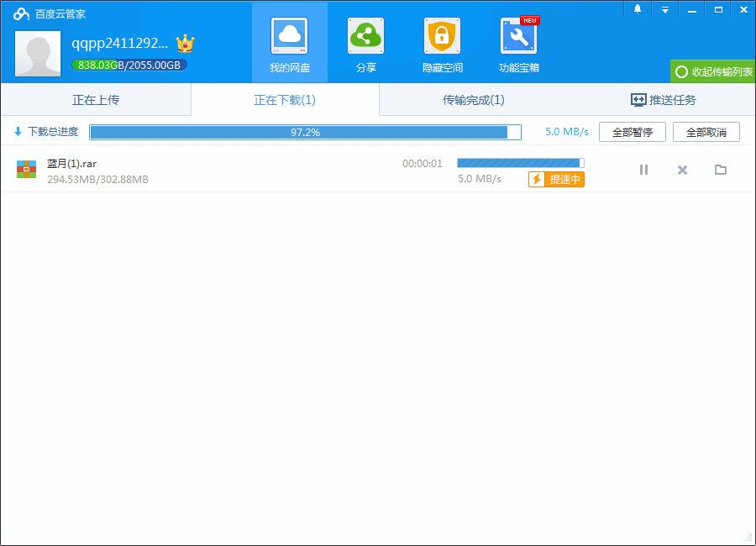Click the 97.2% total download progress bar

pyautogui.click(x=305, y=132)
